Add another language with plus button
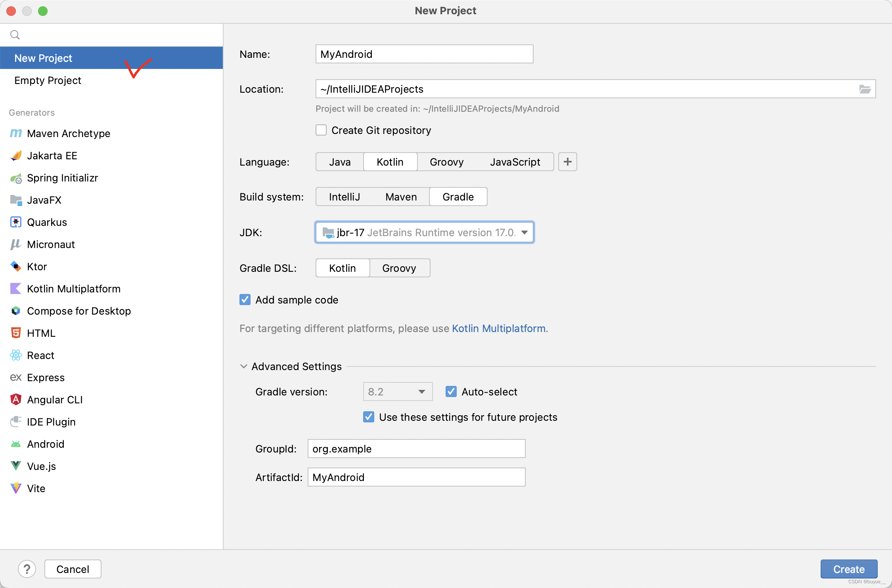The image size is (892, 588). pyautogui.click(x=568, y=162)
